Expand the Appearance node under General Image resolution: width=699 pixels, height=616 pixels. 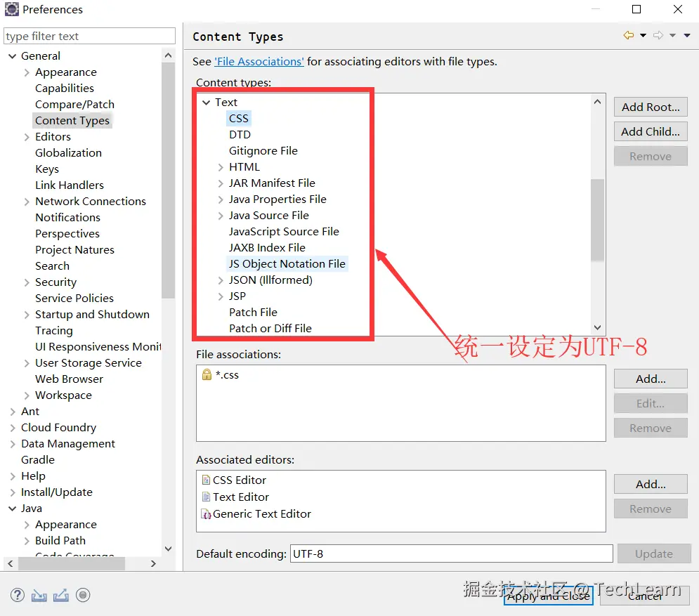click(x=27, y=72)
